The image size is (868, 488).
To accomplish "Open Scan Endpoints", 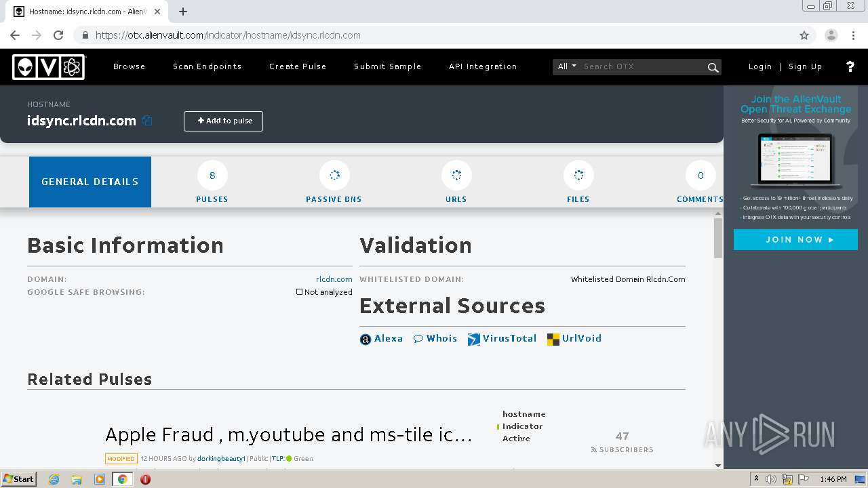I will 208,66.
